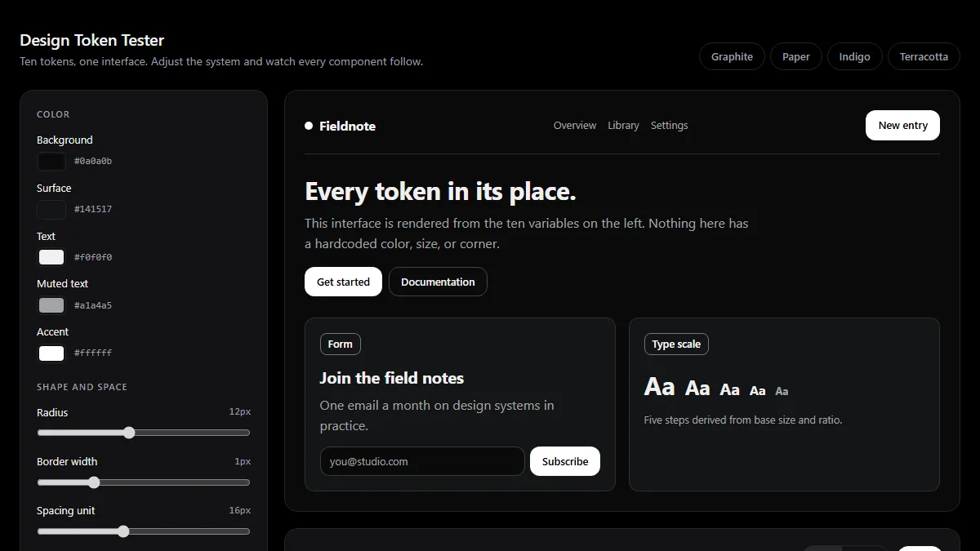Click the you@studio.com email field
Screen dimensions: 980x551
(x=422, y=461)
